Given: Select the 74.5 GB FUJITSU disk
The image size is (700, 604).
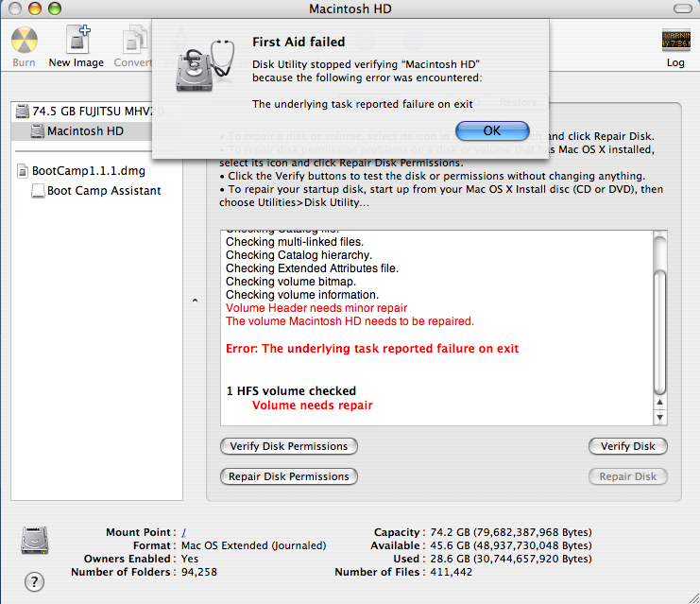Looking at the screenshot, I should 83,112.
